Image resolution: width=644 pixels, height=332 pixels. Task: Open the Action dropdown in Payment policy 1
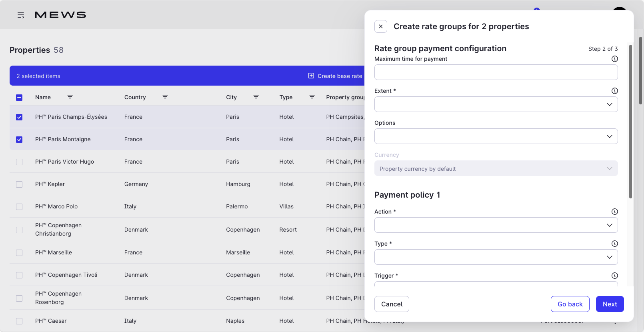pos(496,225)
